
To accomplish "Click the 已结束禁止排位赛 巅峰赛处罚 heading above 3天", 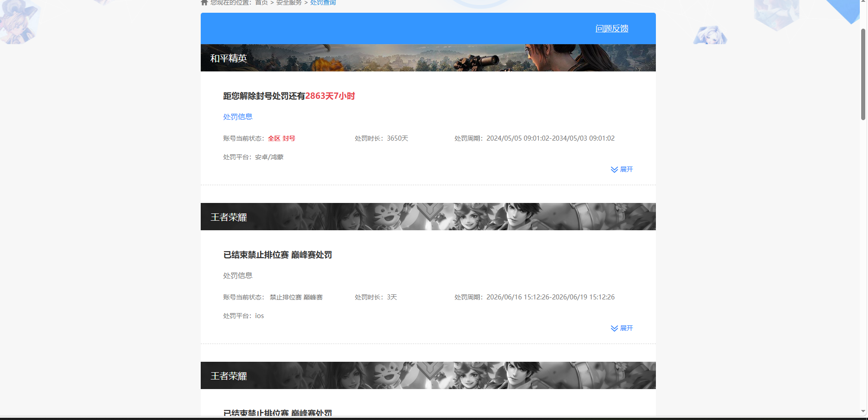I will pyautogui.click(x=278, y=255).
